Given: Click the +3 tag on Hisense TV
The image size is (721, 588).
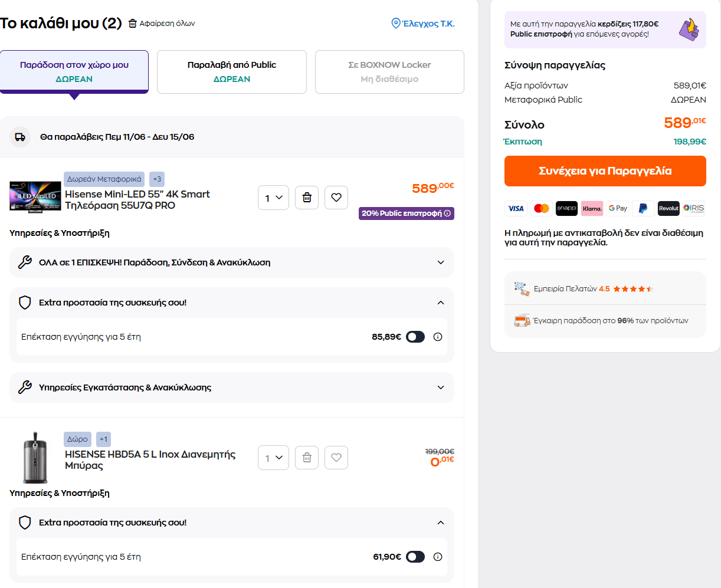Looking at the screenshot, I should (x=157, y=179).
